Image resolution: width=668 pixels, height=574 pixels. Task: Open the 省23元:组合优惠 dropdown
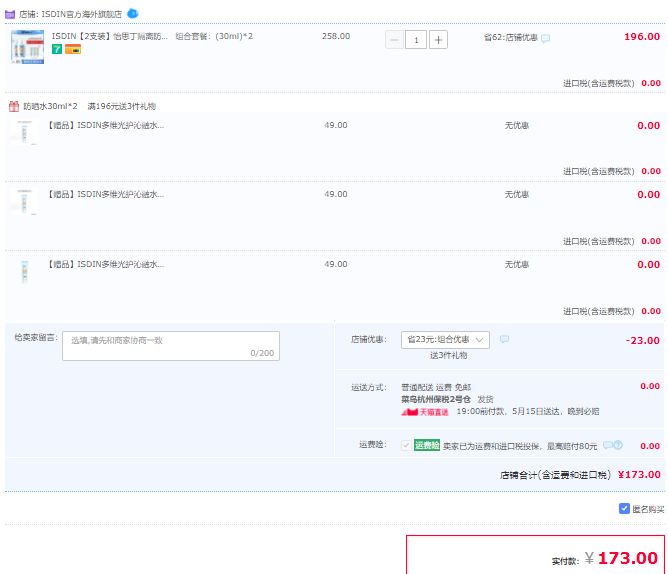445,340
